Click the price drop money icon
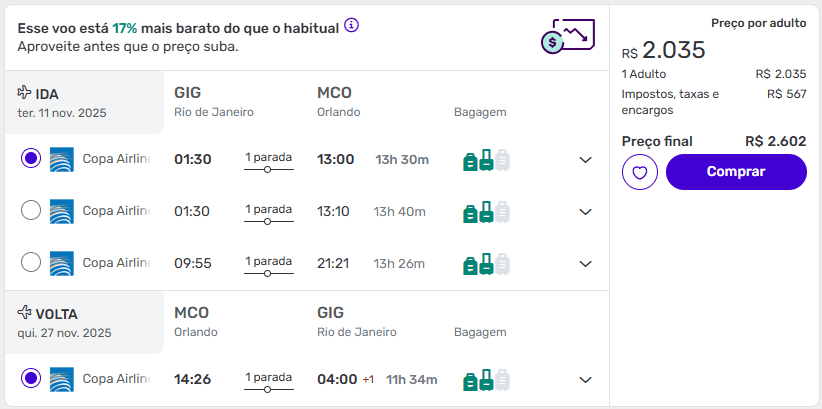Viewport: 822px width, 409px height. 566,36
